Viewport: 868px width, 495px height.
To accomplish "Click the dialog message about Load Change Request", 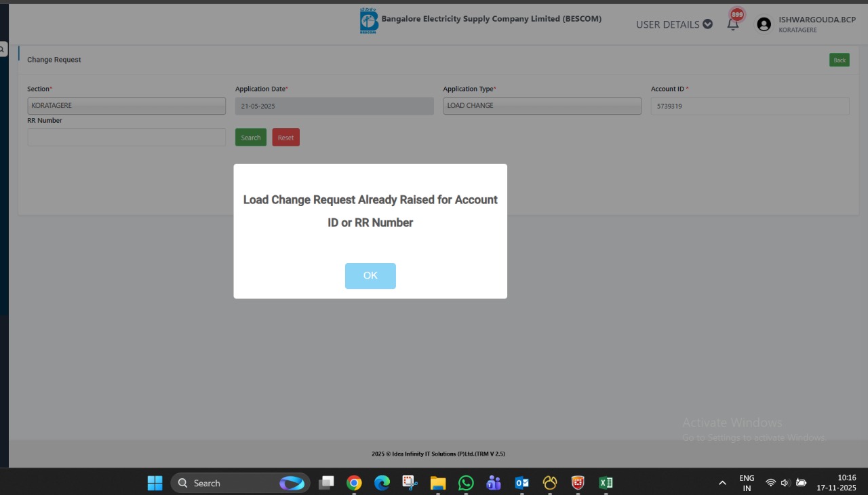I will point(370,211).
